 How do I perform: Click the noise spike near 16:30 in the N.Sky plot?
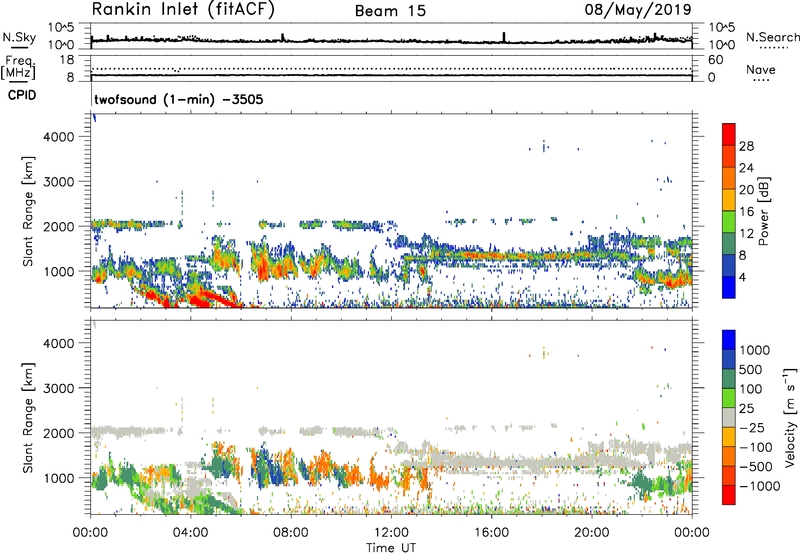coord(504,37)
